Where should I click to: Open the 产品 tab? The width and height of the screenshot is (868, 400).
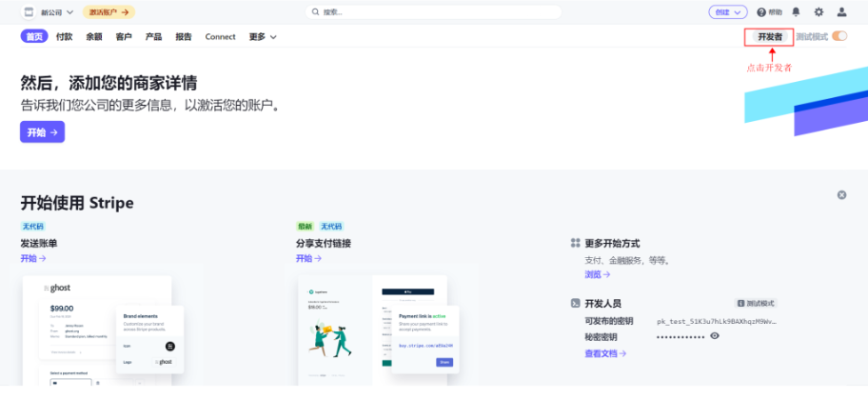154,36
